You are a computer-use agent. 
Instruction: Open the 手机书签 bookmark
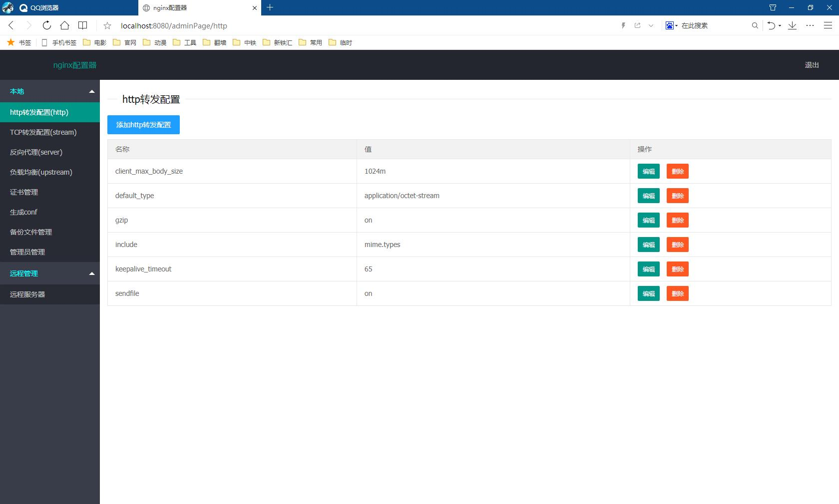pyautogui.click(x=59, y=42)
